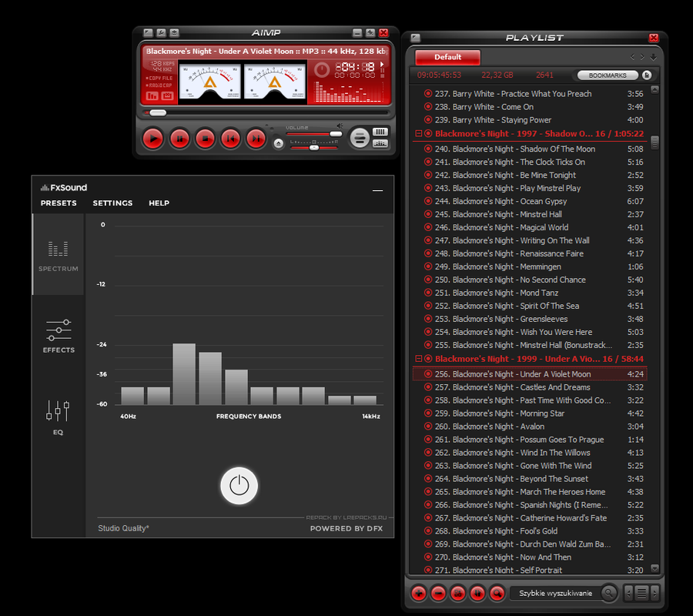Click the Add files plus button in playlist

point(419,594)
